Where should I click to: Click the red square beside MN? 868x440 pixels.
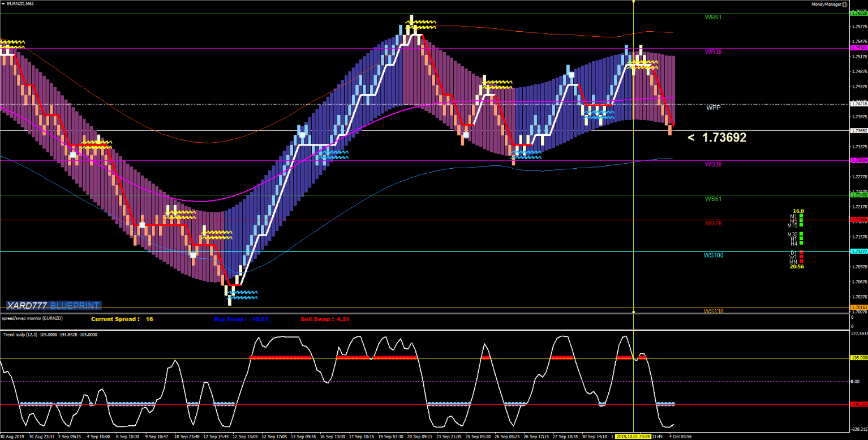click(x=801, y=262)
